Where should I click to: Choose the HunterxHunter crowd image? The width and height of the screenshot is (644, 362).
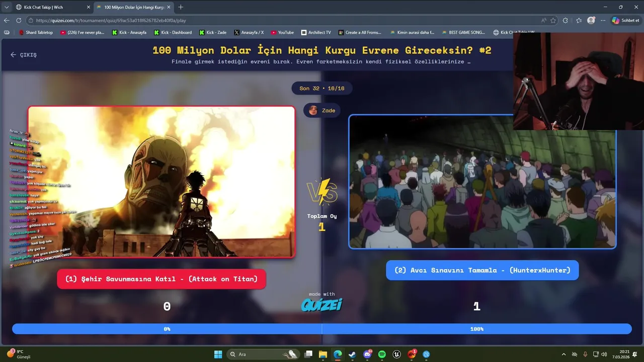[x=482, y=182]
